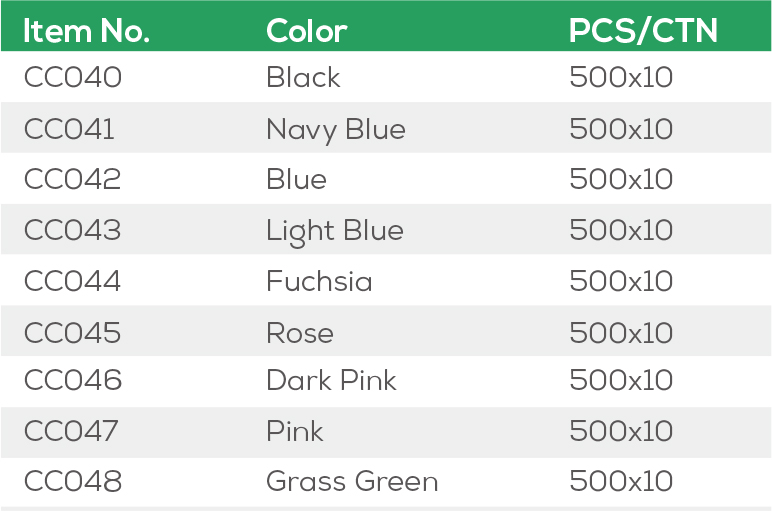Image resolution: width=772 pixels, height=511 pixels.
Task: Click the 500x10 quantity for Pink
Action: coord(621,432)
